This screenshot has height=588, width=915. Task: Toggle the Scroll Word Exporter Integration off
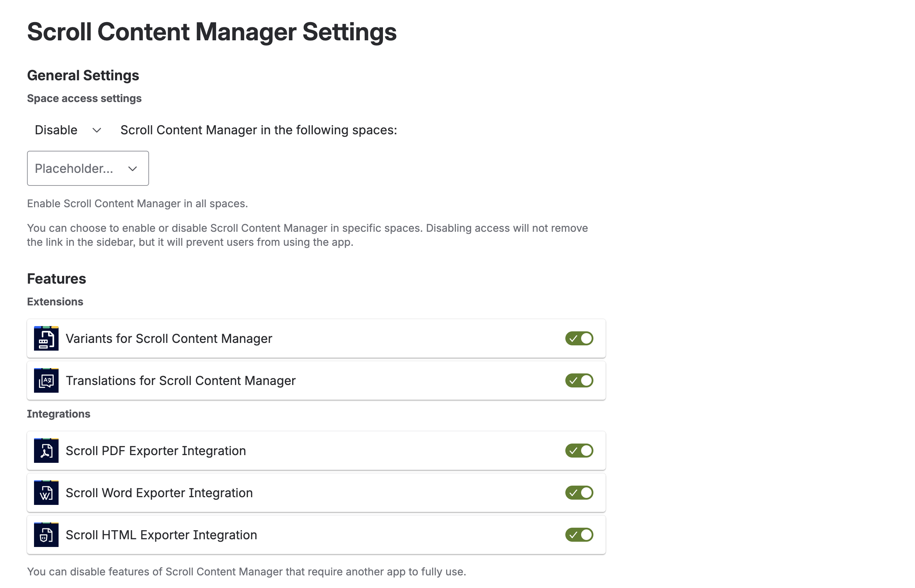point(579,493)
